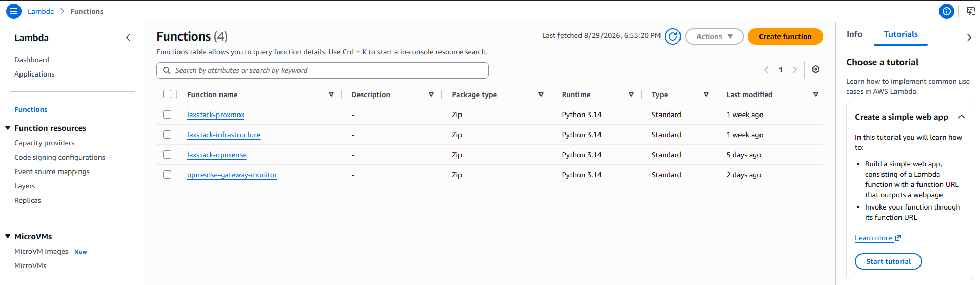Click '2 days ago' last modified value

744,175
